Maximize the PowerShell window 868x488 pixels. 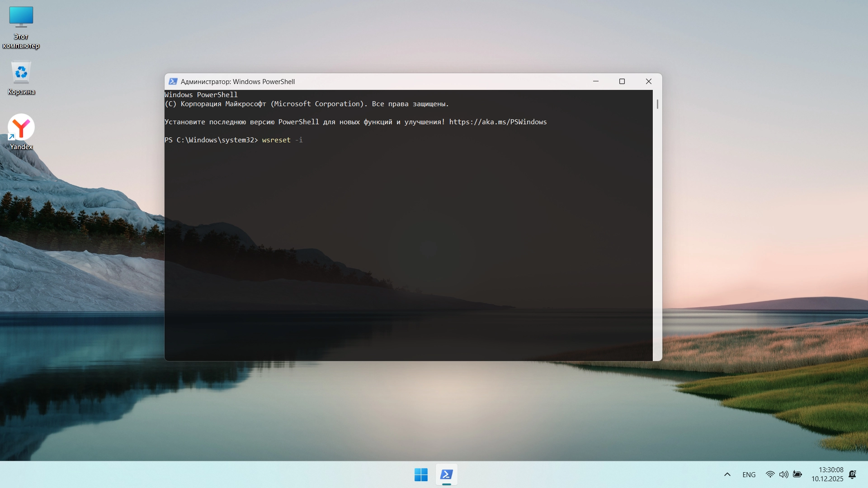pos(622,81)
